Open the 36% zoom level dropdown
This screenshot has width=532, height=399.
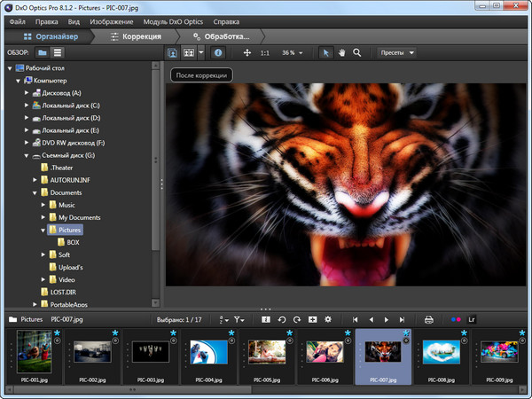point(292,53)
